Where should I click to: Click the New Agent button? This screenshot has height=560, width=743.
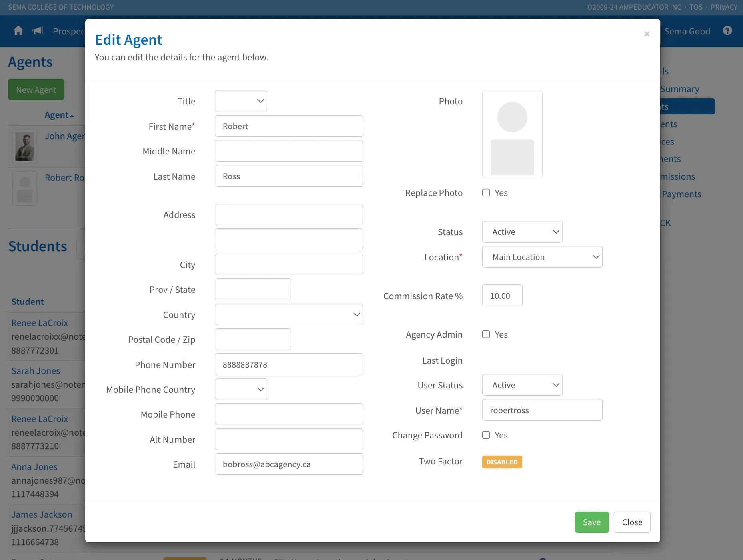36,90
